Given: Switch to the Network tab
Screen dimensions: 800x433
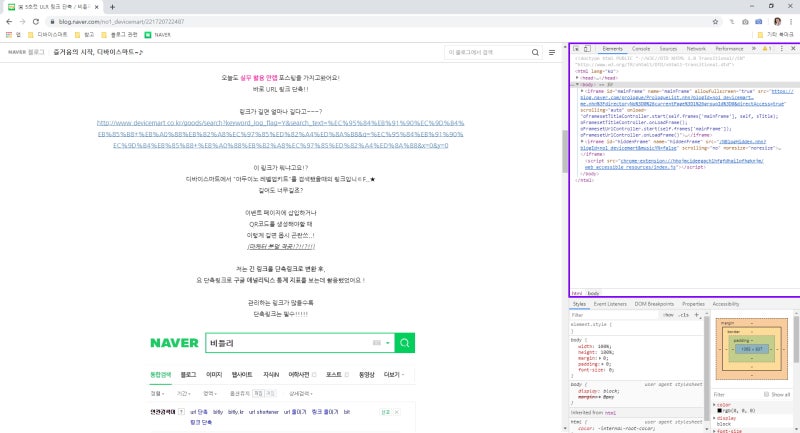Looking at the screenshot, I should point(695,48).
